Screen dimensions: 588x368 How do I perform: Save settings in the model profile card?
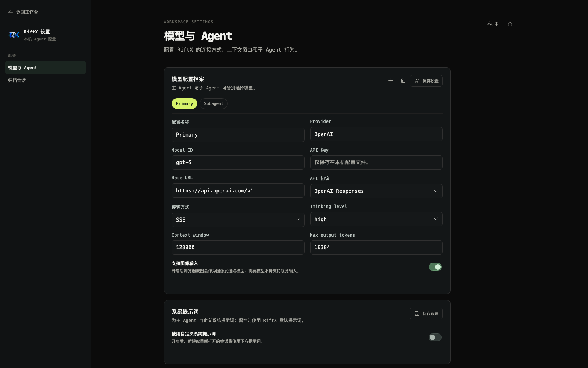(x=426, y=81)
